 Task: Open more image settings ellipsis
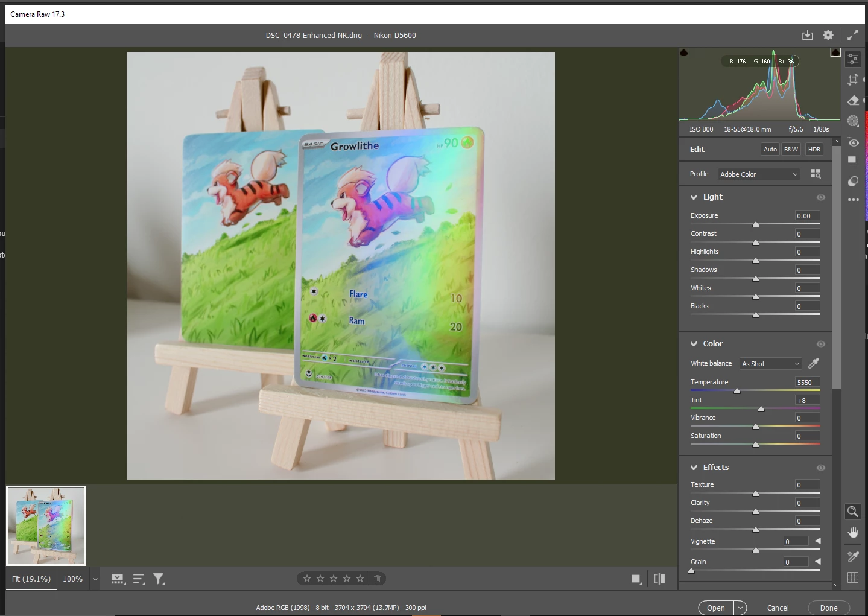tap(853, 200)
